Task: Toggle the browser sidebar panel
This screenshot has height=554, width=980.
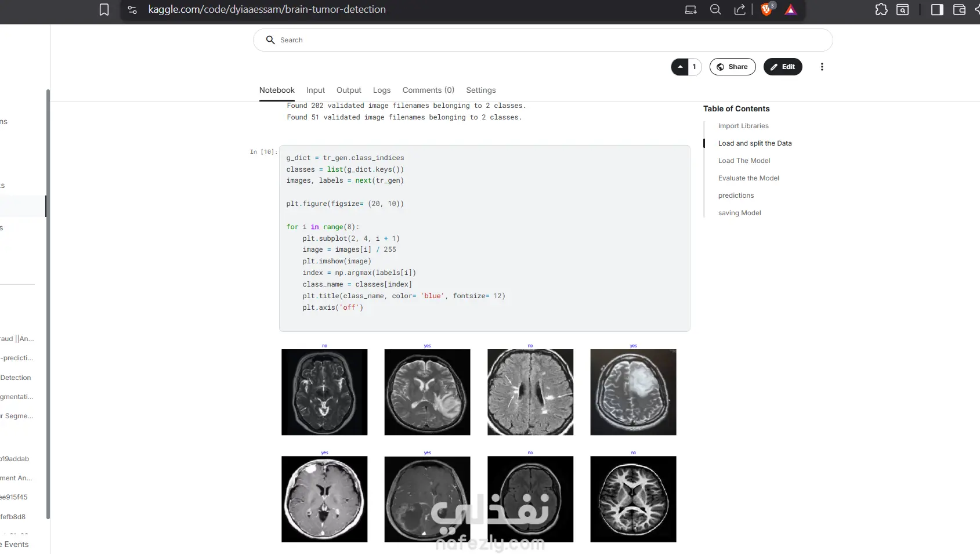Action: coord(937,10)
